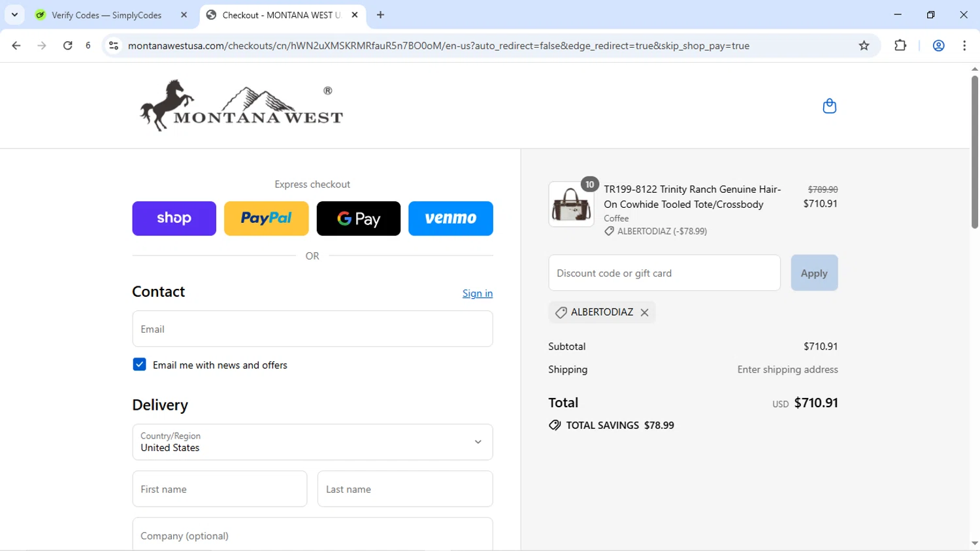Click the Montana West horse logo
This screenshot has width=980, height=551.
(241, 105)
